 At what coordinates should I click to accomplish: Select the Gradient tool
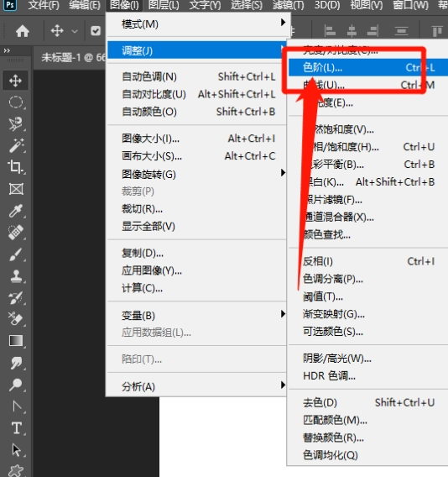(x=16, y=341)
